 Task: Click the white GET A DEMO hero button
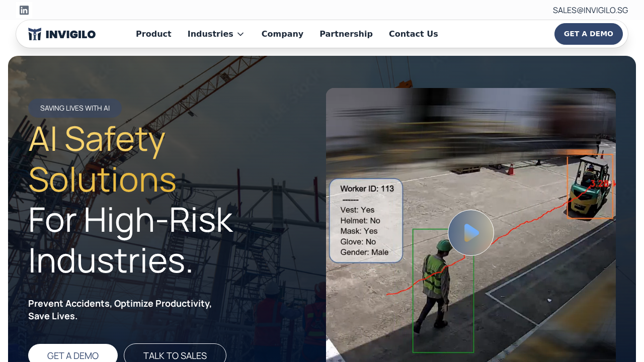coord(73,354)
